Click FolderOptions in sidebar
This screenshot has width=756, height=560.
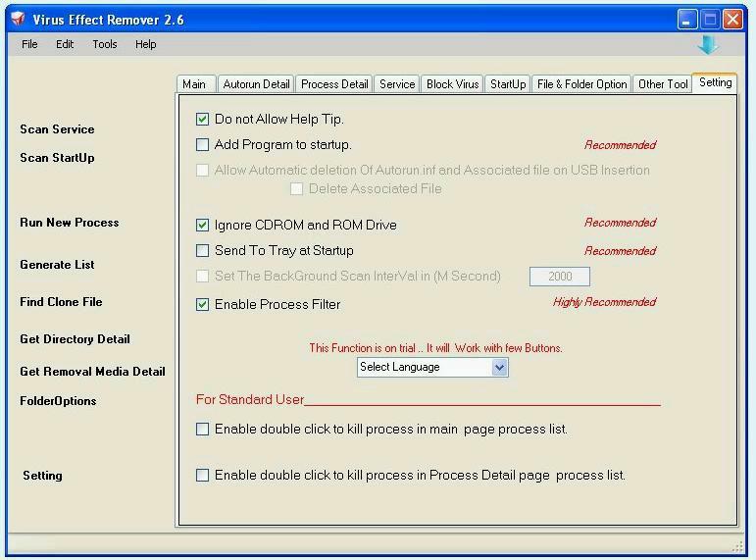pyautogui.click(x=58, y=401)
